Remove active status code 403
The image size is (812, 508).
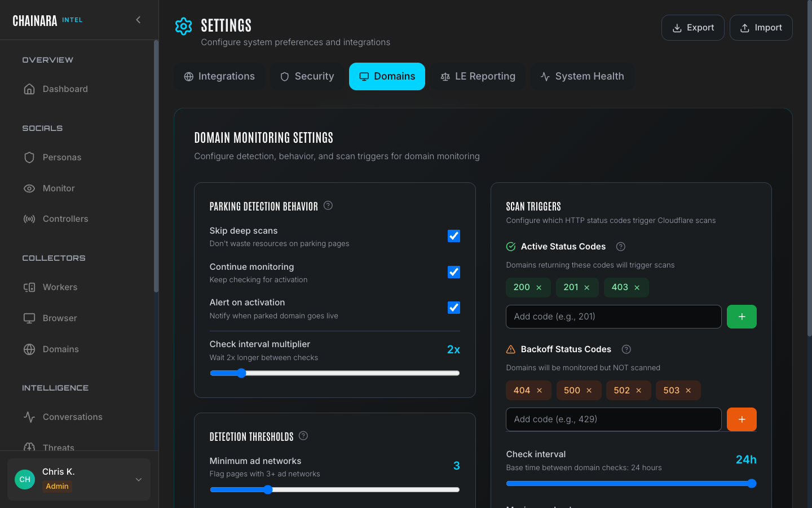point(637,288)
